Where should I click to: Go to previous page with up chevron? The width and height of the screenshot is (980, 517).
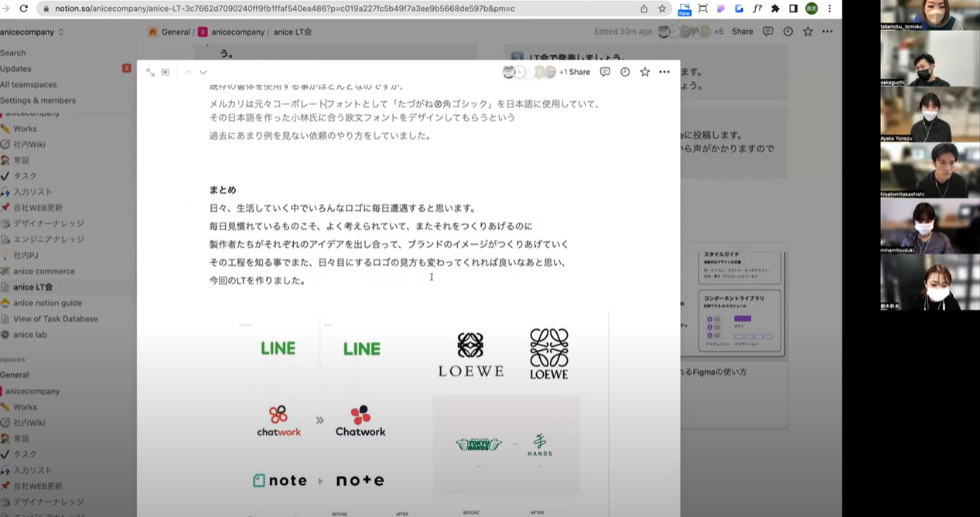tap(188, 72)
